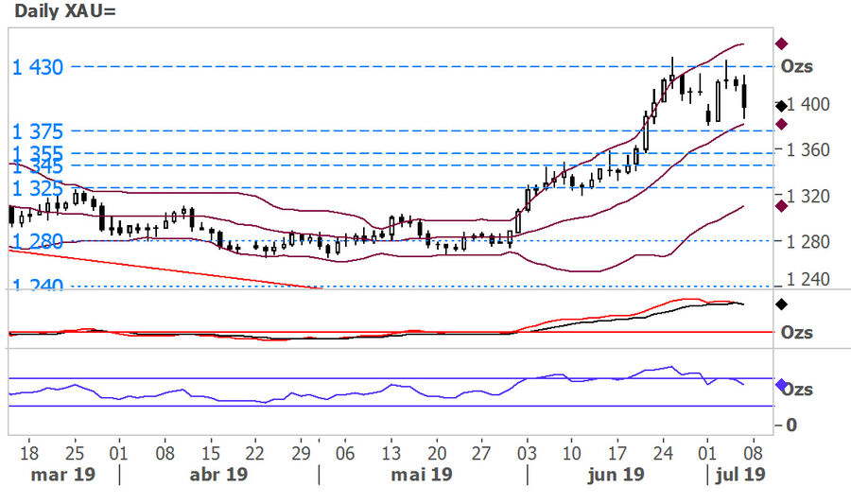Click the 1 375 support level label
851x504 pixels.
(38, 130)
